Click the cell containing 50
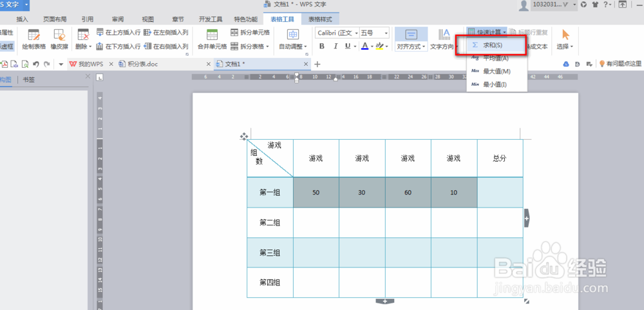 coord(316,193)
